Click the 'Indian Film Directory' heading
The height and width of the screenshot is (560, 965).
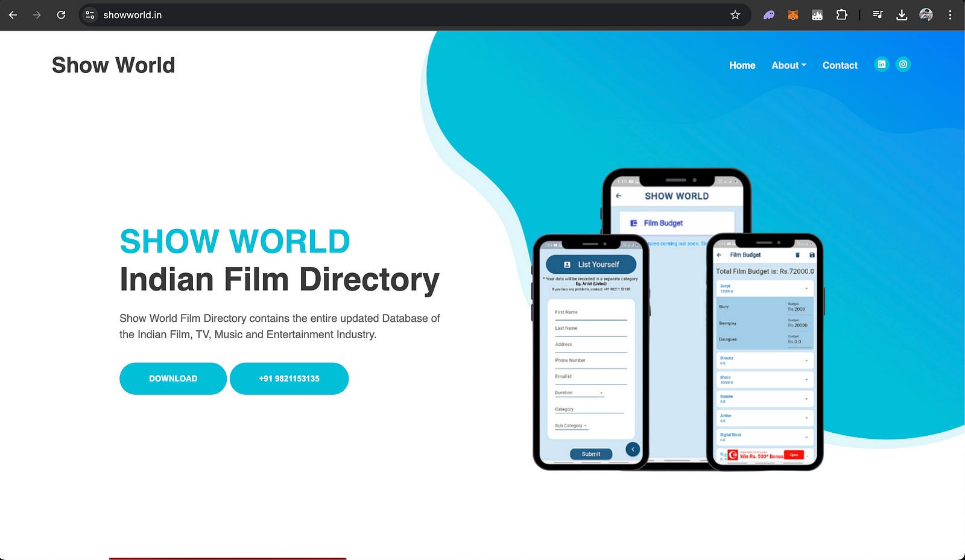point(279,280)
